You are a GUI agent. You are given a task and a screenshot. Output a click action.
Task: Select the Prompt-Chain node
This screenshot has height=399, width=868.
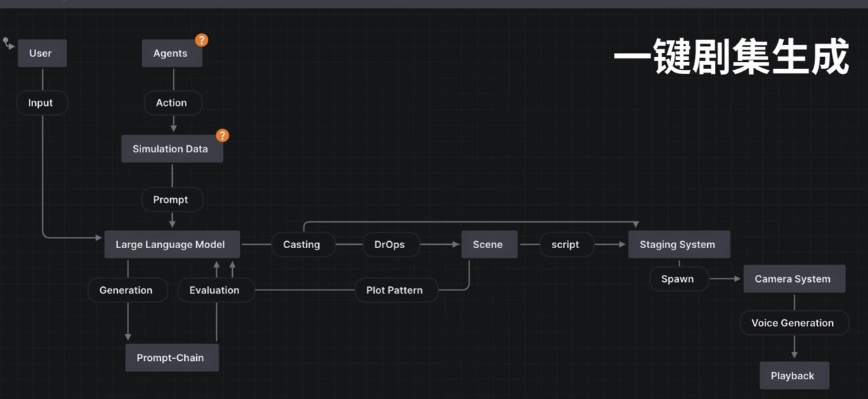coord(171,357)
